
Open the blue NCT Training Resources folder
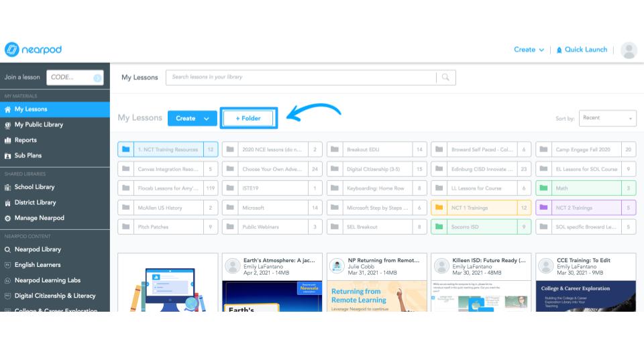(x=167, y=149)
